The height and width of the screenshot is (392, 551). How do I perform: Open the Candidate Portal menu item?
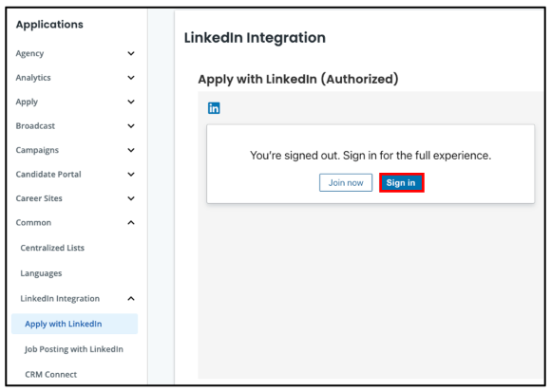tap(48, 175)
